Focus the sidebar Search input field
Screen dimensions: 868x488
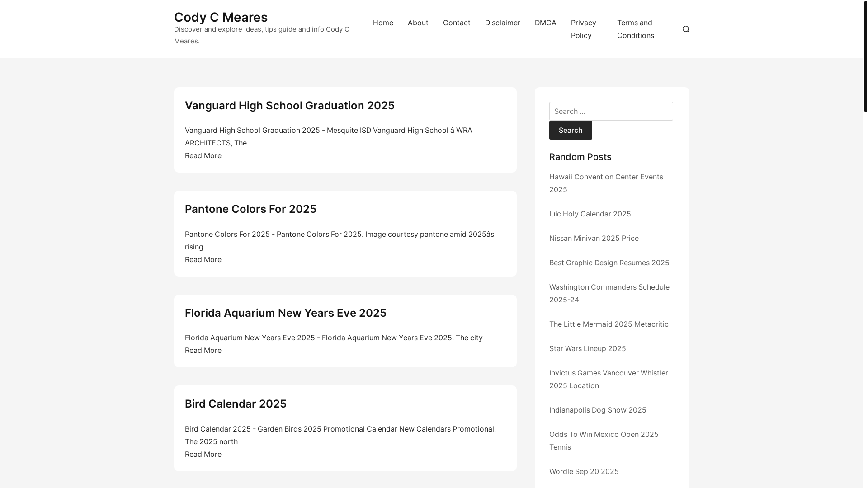611,111
